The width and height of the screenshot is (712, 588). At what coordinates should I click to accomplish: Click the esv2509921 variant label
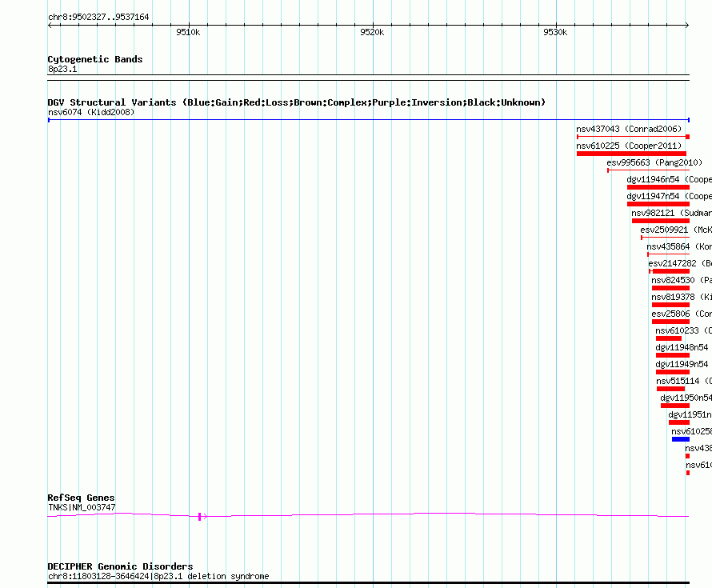(x=676, y=230)
